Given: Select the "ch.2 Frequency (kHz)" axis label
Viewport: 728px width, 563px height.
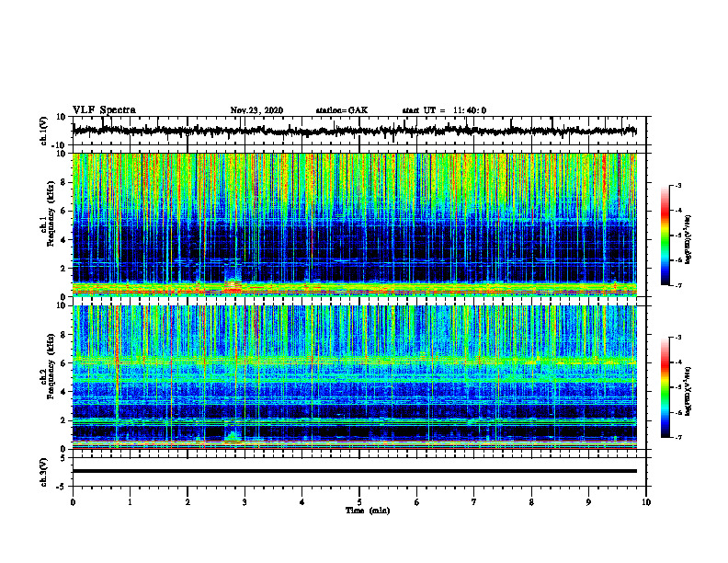Looking at the screenshot, I should [48, 366].
